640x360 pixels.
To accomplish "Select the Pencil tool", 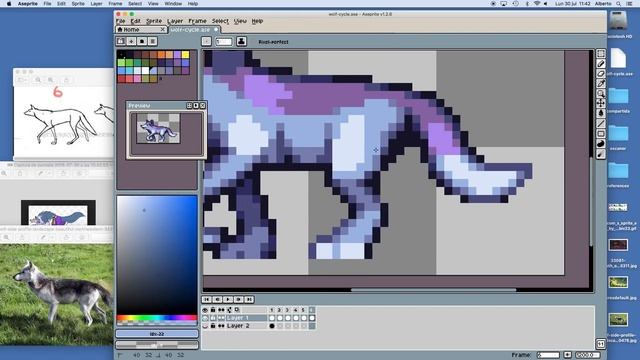I will (x=600, y=64).
